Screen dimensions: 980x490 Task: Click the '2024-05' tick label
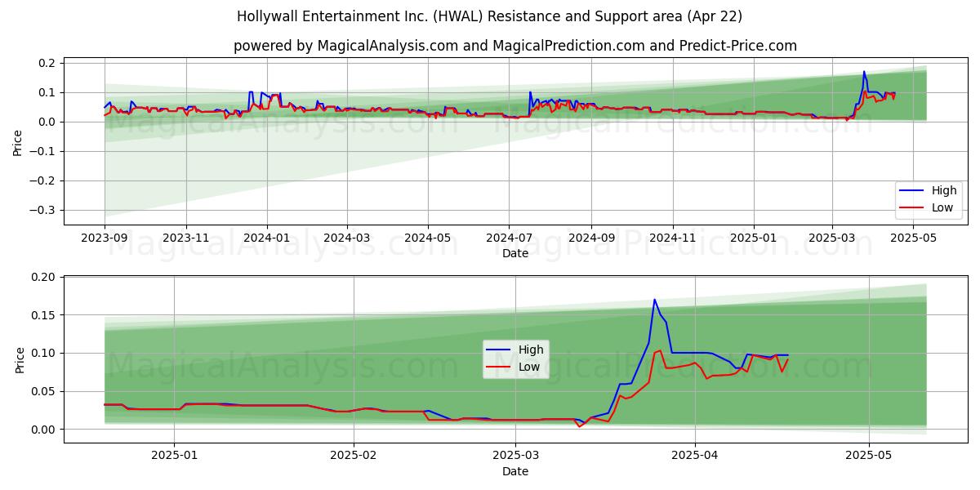pos(429,237)
